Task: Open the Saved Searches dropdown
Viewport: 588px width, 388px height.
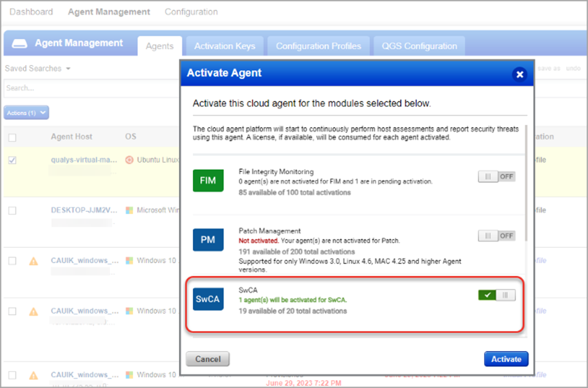Action: [x=38, y=68]
